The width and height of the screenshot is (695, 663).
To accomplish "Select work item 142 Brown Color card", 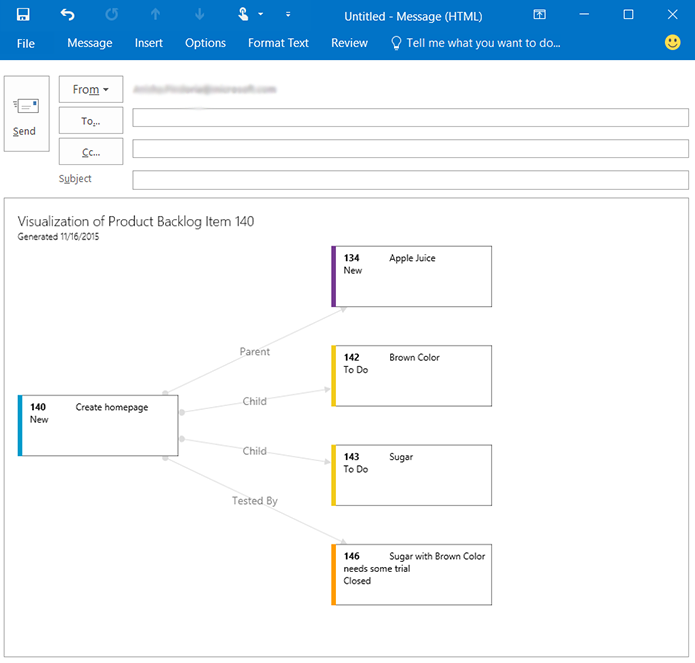I will (x=411, y=376).
